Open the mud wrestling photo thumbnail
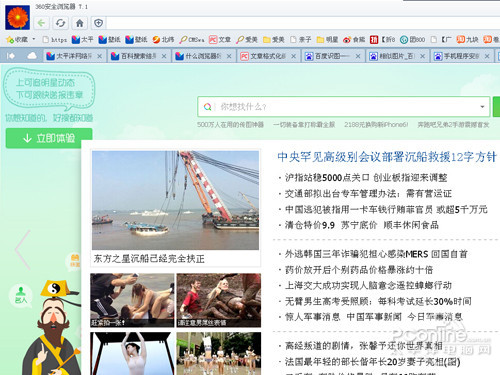 [x=219, y=300]
